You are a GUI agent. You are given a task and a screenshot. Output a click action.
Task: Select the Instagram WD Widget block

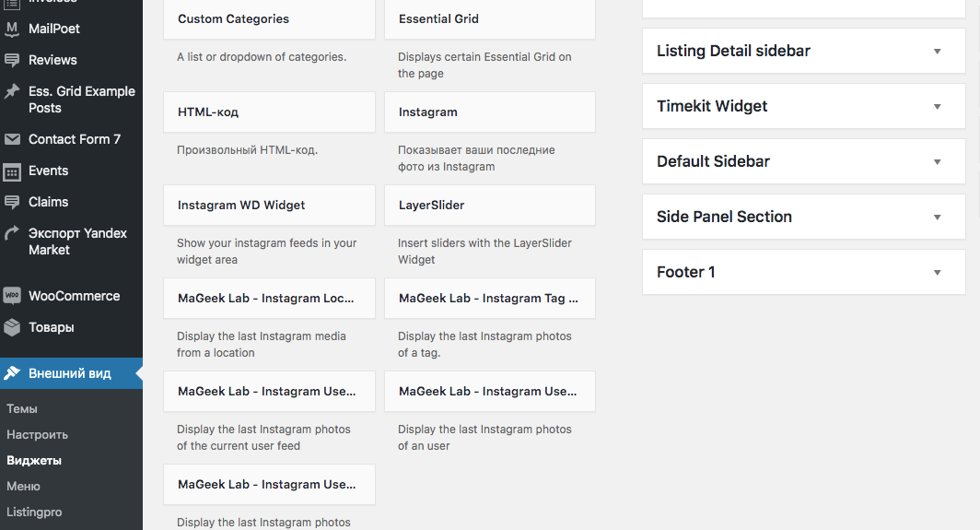click(269, 206)
